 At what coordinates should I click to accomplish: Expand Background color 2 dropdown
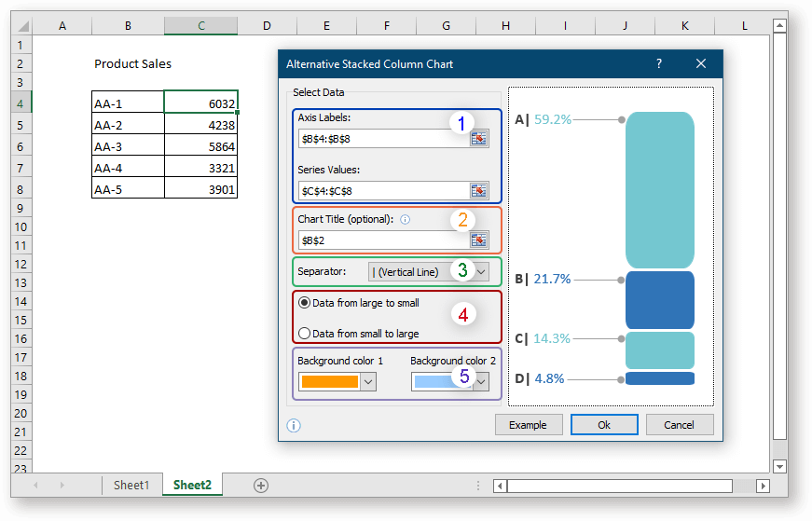[481, 381]
